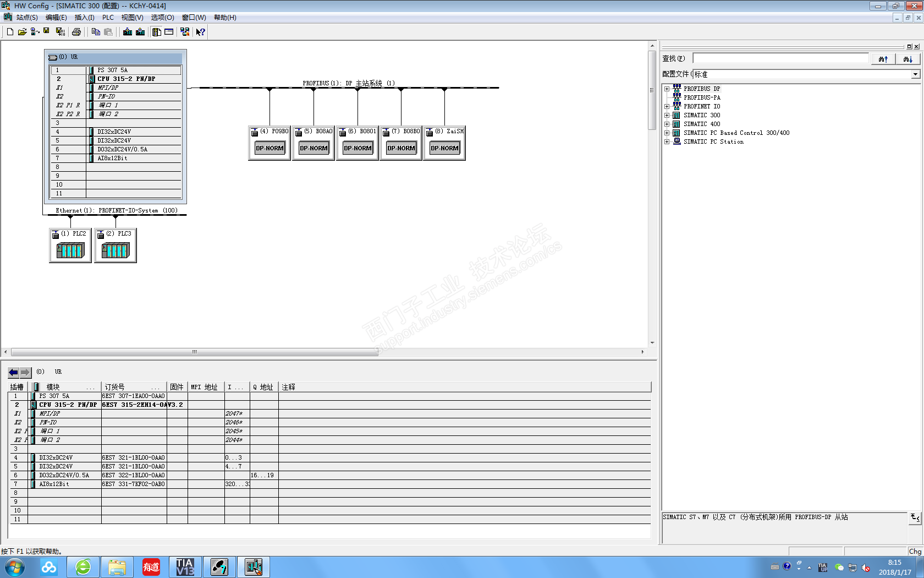Select the PS 307 5A rack row
Screen dimensions: 924x578
(116, 70)
